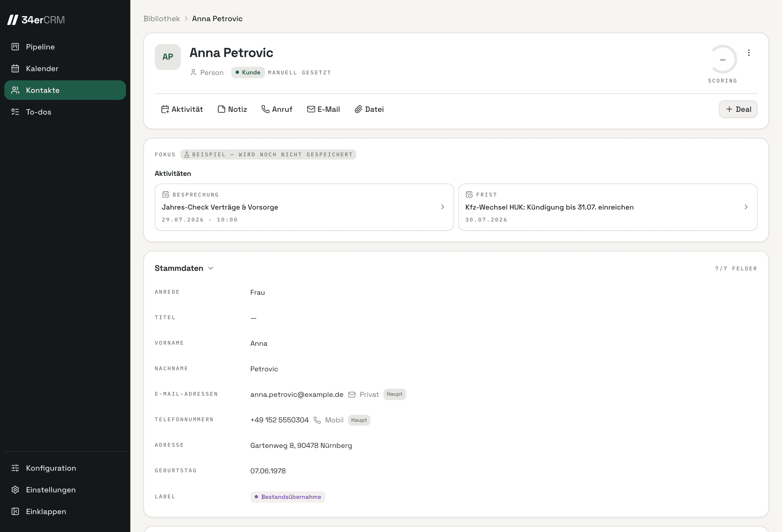This screenshot has height=532, width=782.
Task: Click the 7/7 Felder counter
Action: coord(736,269)
